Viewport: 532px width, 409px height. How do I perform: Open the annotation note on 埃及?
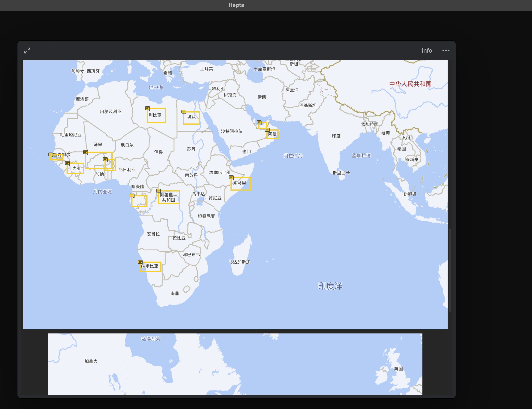184,112
